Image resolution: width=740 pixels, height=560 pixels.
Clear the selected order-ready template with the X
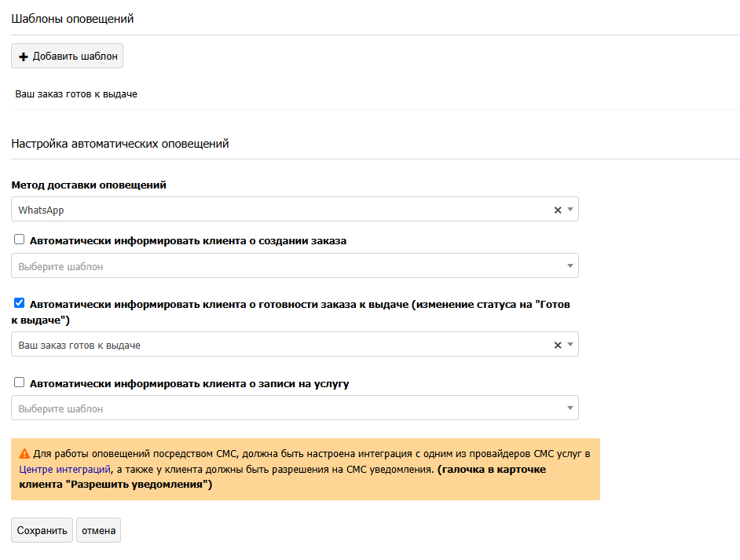click(x=558, y=345)
